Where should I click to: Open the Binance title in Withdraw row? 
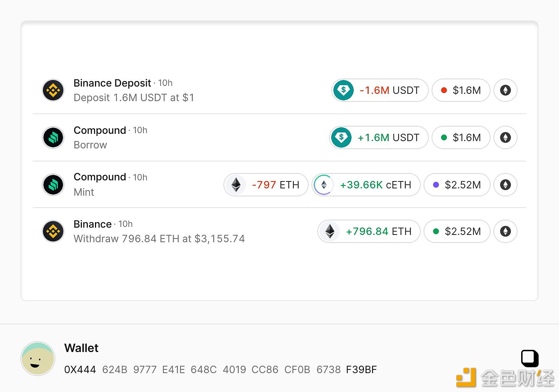tap(92, 224)
